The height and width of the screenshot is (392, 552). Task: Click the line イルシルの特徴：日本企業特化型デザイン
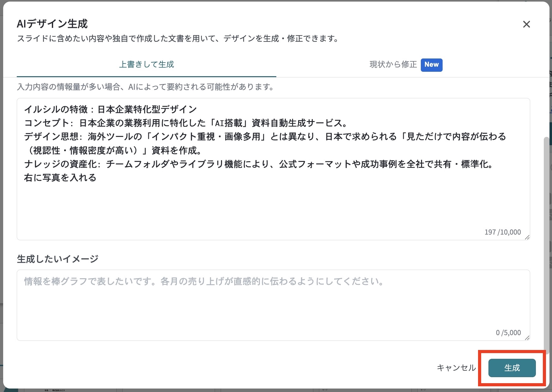111,109
